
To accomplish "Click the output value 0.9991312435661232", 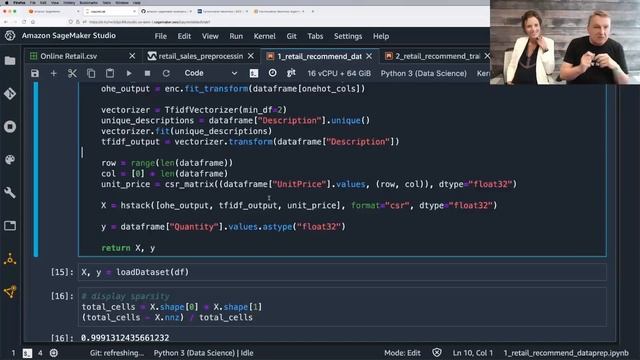I will click(125, 338).
